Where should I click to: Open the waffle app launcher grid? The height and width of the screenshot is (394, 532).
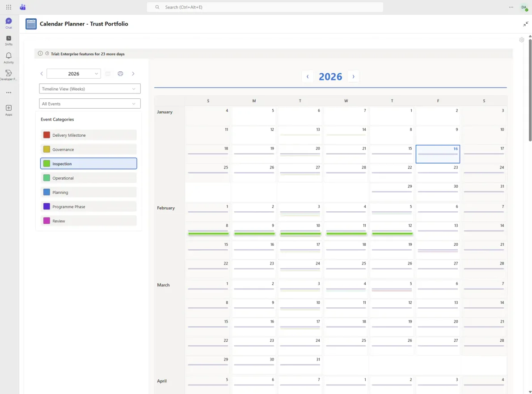point(8,7)
